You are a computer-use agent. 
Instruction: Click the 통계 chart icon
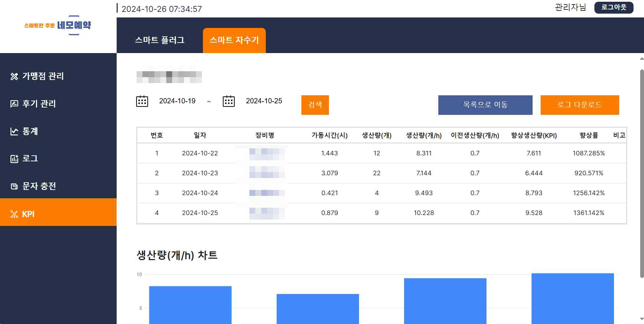14,131
